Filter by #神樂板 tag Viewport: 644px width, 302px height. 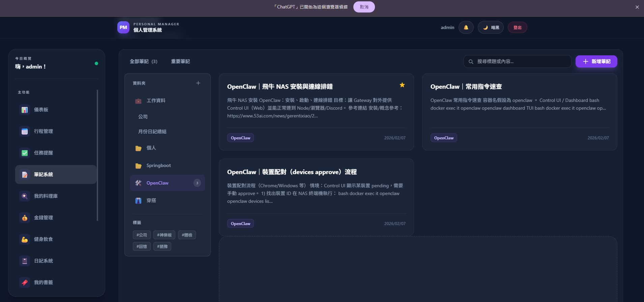pos(164,235)
